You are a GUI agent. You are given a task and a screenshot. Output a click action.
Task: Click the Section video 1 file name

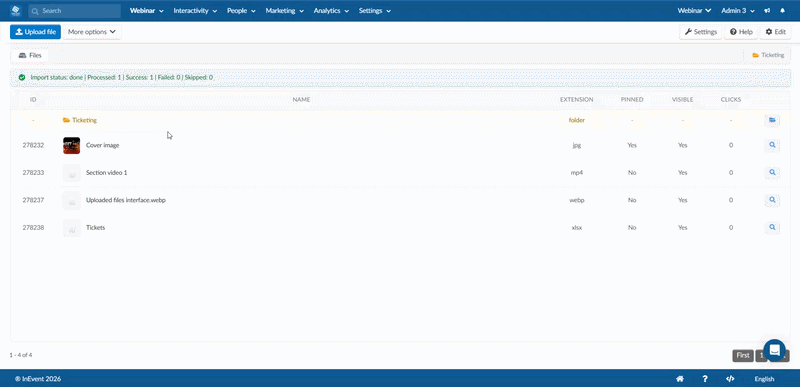[x=107, y=173]
